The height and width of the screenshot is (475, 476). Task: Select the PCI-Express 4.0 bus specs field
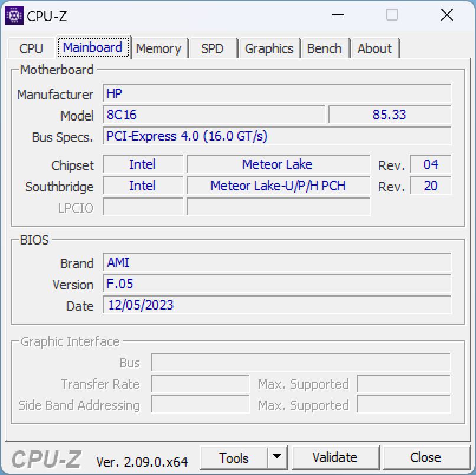[x=277, y=136]
